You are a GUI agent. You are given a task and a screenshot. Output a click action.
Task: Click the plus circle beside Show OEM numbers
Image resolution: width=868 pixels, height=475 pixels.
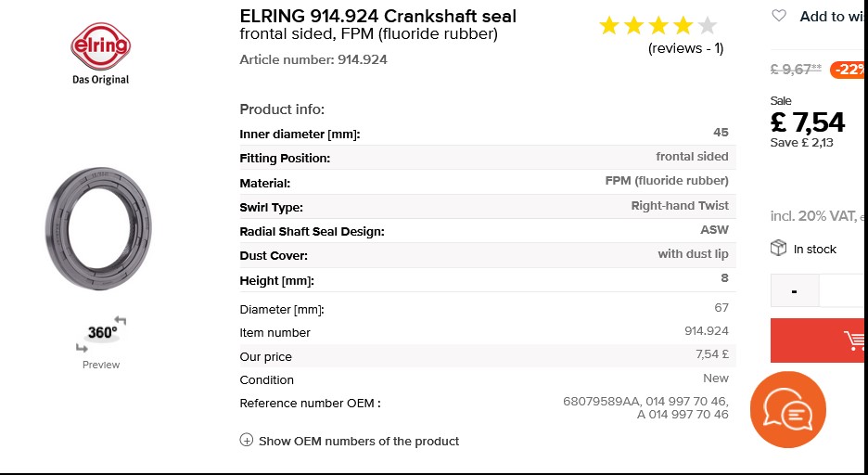(x=247, y=440)
